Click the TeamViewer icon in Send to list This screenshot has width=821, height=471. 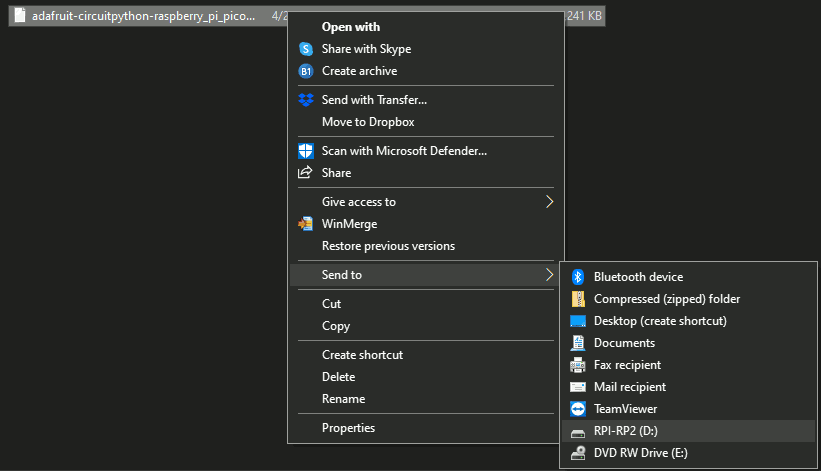point(578,409)
